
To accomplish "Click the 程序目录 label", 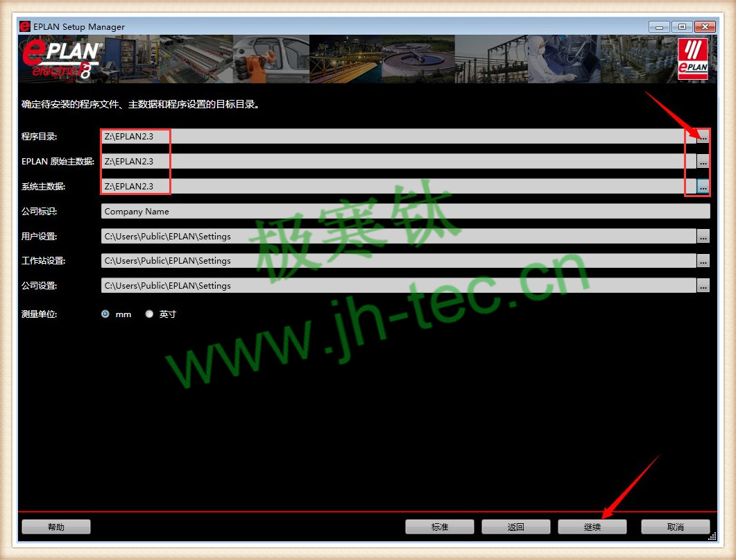I will (x=39, y=137).
